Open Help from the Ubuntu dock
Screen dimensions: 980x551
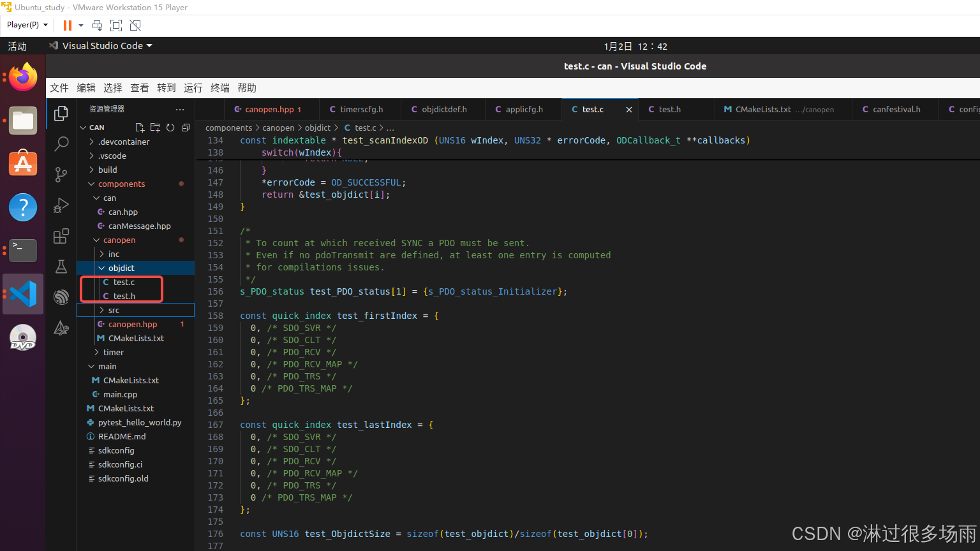[x=23, y=207]
